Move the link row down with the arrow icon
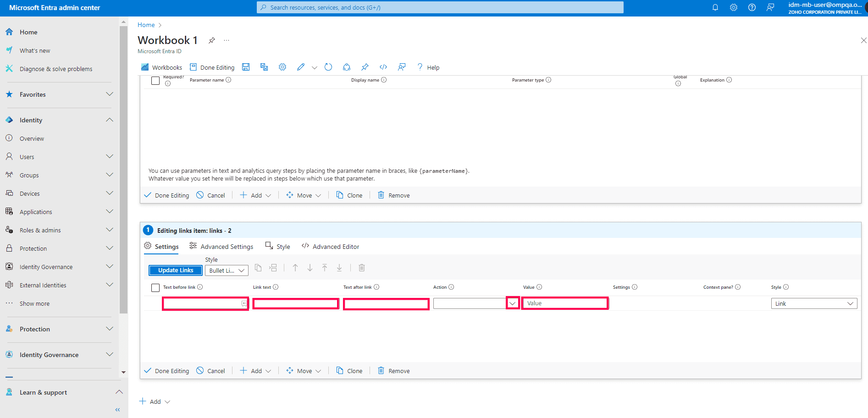 click(x=310, y=268)
